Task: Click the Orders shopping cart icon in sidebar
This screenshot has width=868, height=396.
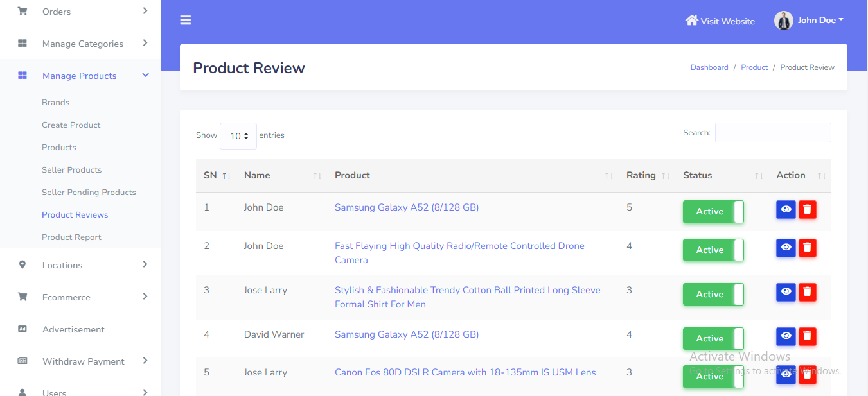Action: tap(22, 12)
